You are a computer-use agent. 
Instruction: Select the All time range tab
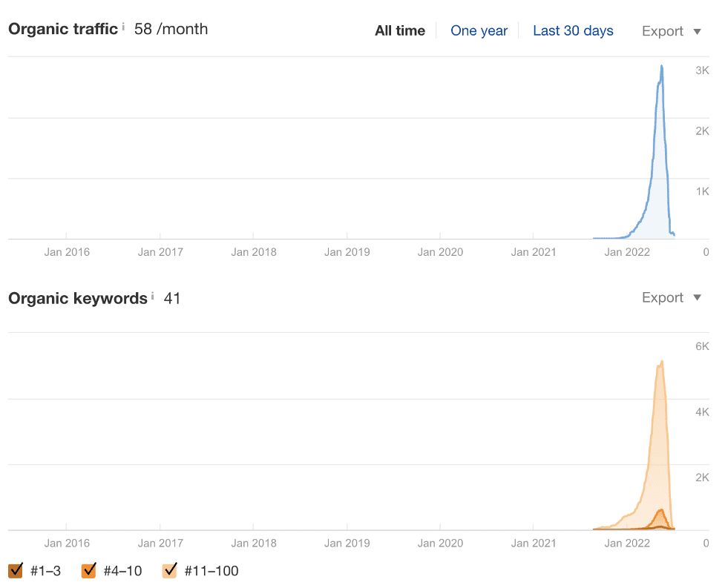(400, 31)
